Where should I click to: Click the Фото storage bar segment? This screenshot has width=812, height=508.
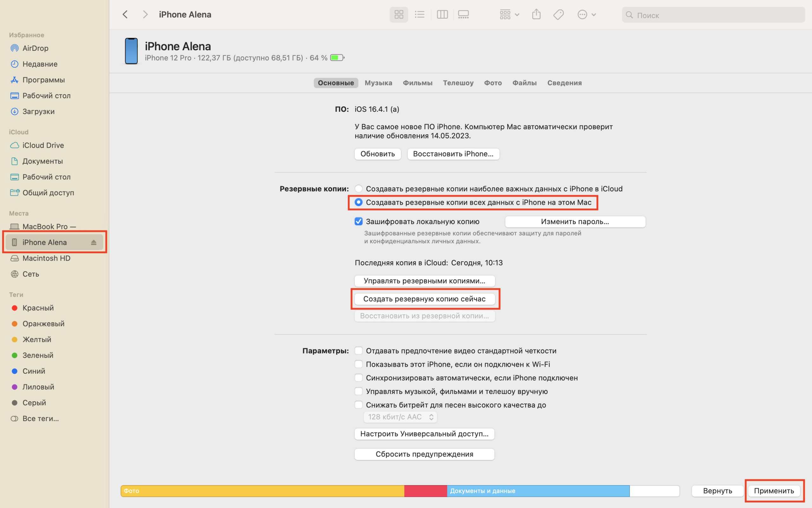262,491
